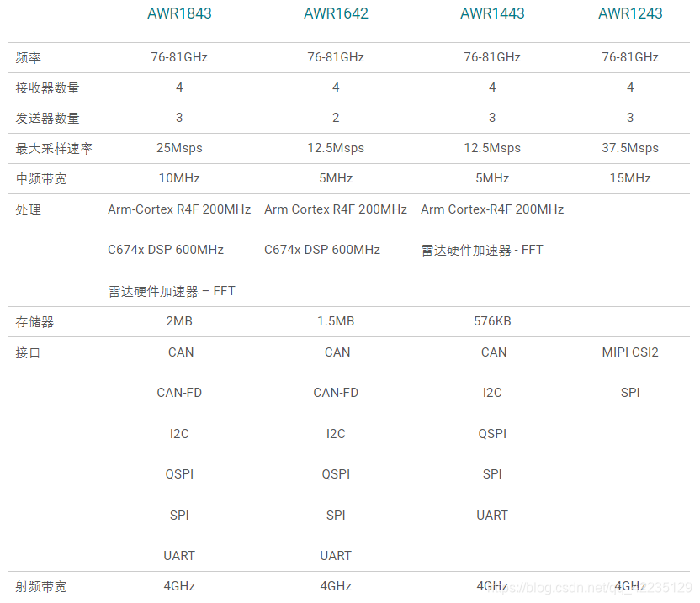The width and height of the screenshot is (700, 603).
Task: Click the 5MHz value in AWR1443 column
Action: 492,178
